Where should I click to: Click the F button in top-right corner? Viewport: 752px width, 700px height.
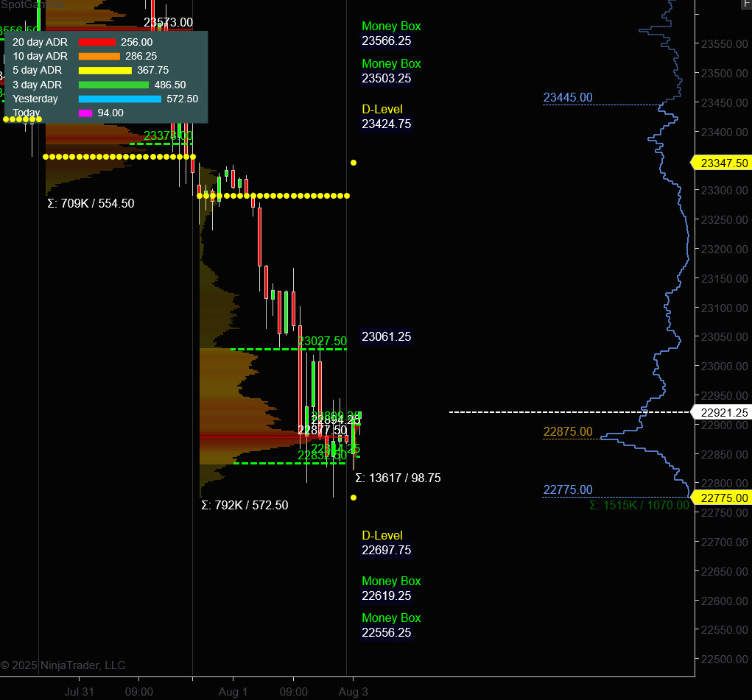pos(746,4)
